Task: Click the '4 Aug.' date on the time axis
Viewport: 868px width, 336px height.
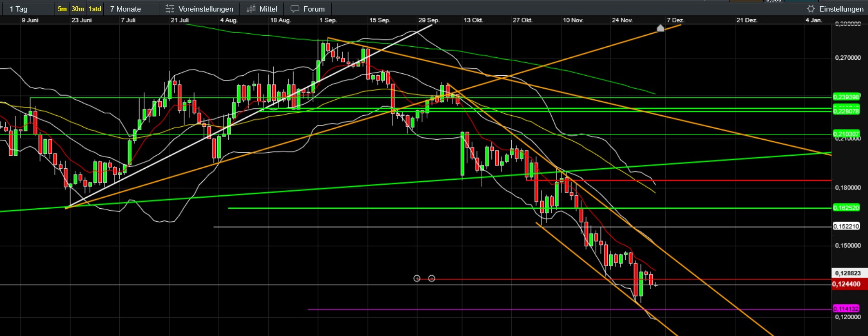Action: pos(229,20)
